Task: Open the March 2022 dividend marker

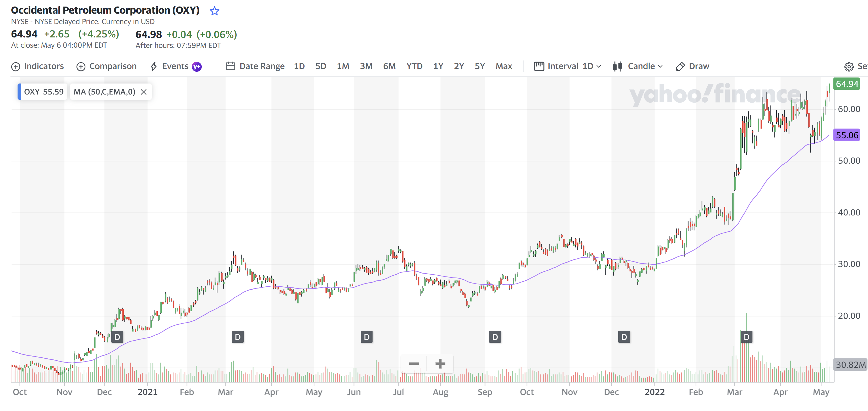Action: tap(746, 337)
